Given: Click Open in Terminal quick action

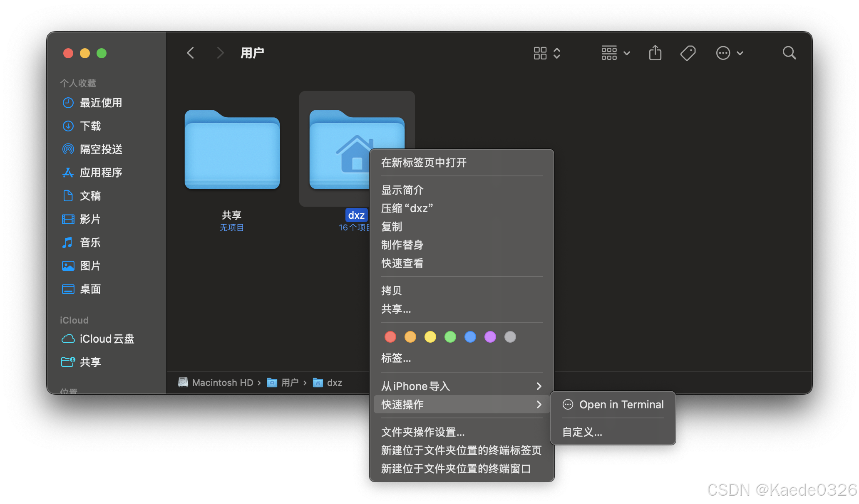Looking at the screenshot, I should [x=621, y=405].
